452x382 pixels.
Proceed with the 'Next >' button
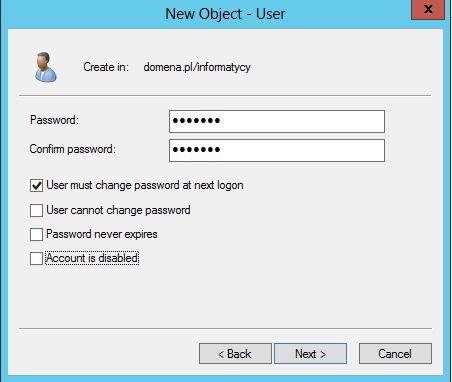310,354
